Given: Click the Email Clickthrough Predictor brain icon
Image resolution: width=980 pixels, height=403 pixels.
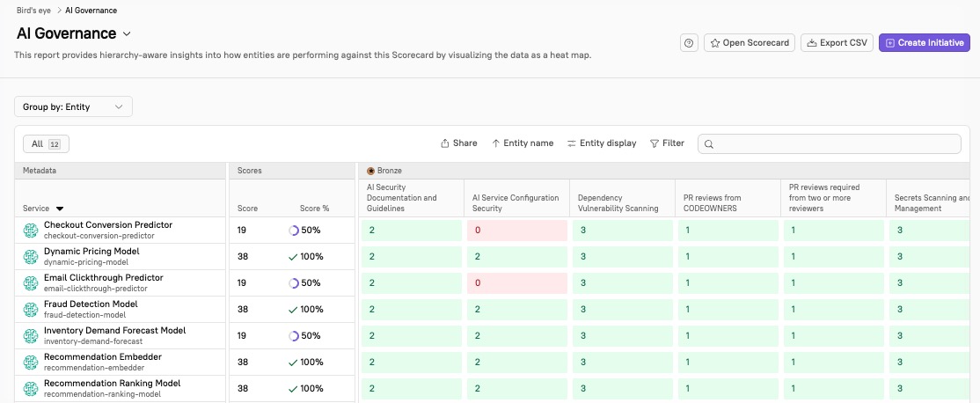Looking at the screenshot, I should [31, 283].
